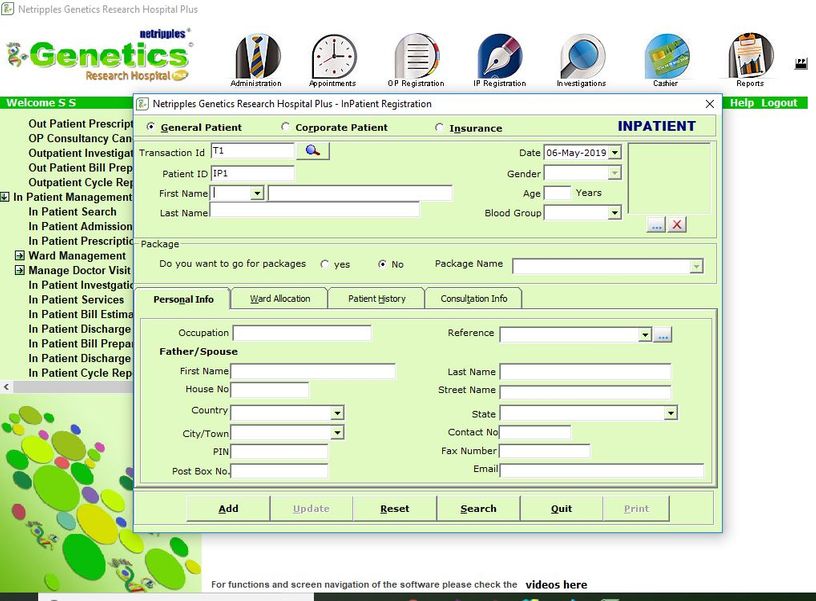Select Corporate Patient radio button
Image resolution: width=816 pixels, height=601 pixels.
(285, 126)
